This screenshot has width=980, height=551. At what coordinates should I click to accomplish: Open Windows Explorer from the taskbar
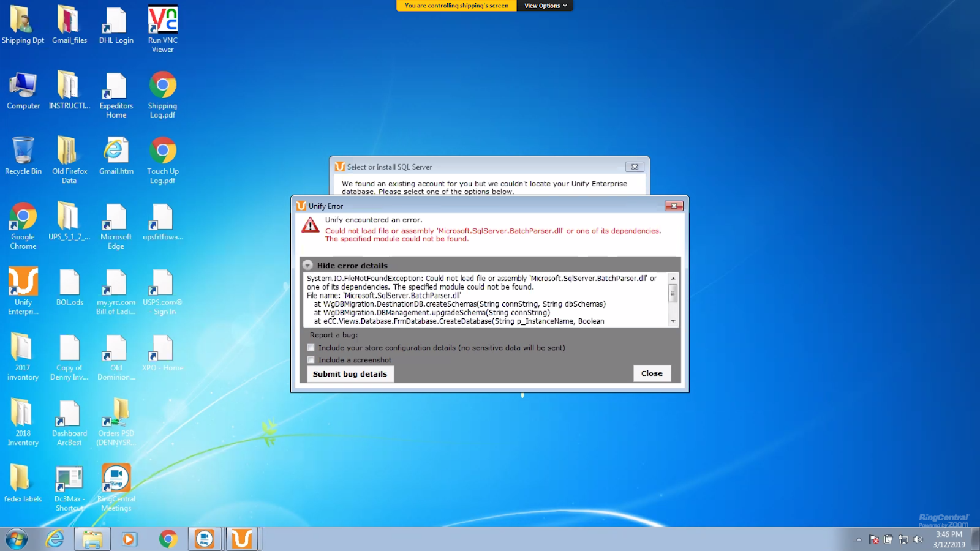pyautogui.click(x=92, y=539)
